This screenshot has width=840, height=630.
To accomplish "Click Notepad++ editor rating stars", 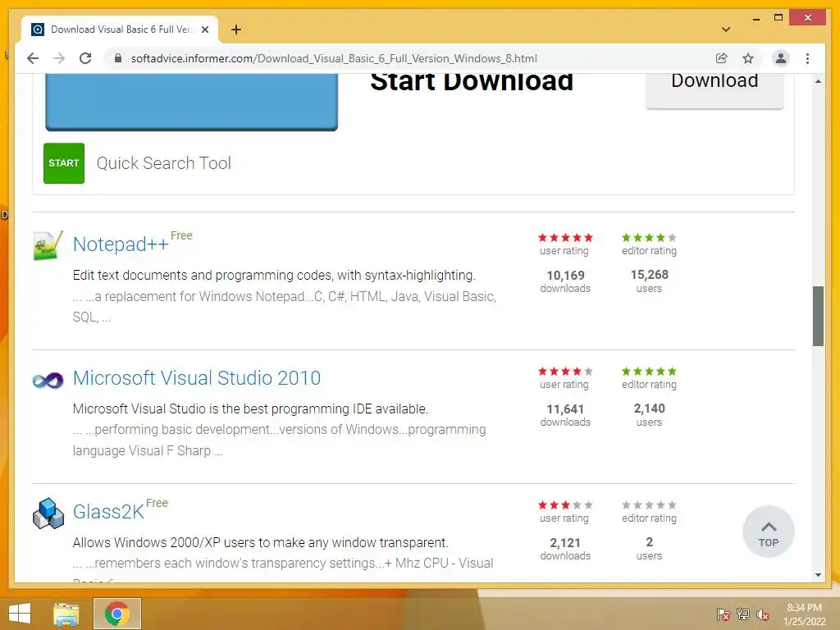I will click(x=649, y=237).
